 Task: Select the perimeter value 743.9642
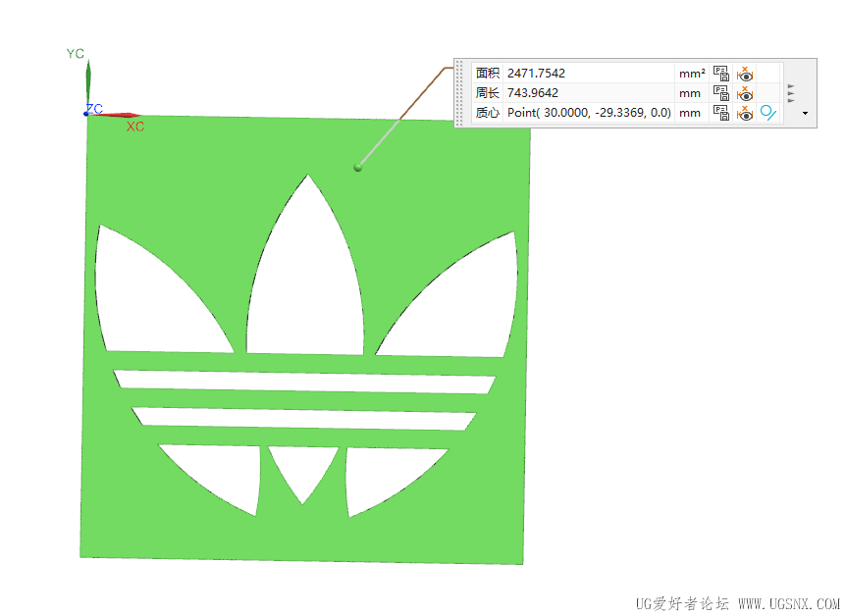click(533, 92)
